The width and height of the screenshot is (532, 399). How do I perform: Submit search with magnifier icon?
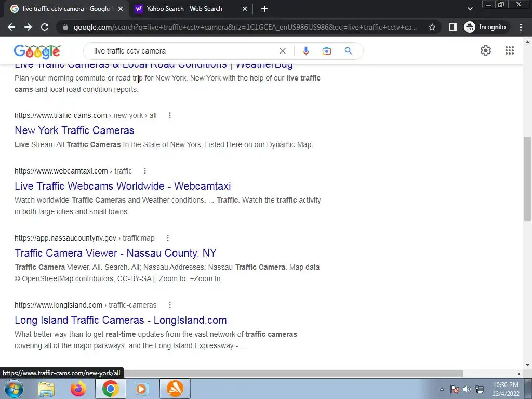(348, 51)
